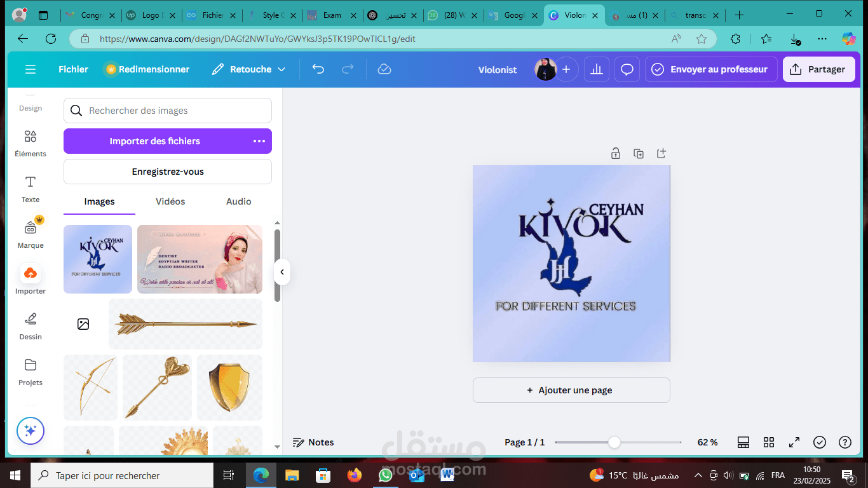Click the Partager share button
The image size is (868, 488).
pos(818,69)
